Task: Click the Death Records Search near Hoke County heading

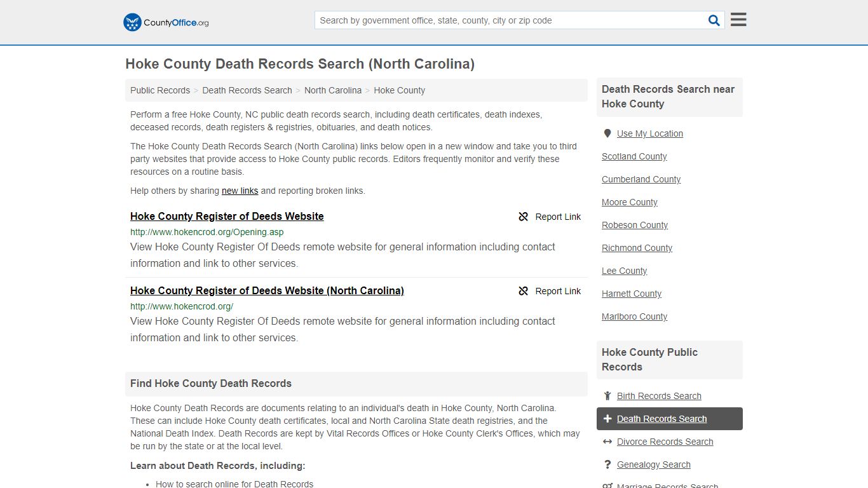Action: [668, 97]
